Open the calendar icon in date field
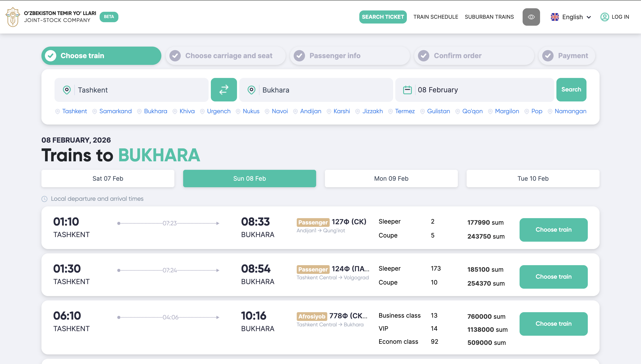 [x=407, y=90]
